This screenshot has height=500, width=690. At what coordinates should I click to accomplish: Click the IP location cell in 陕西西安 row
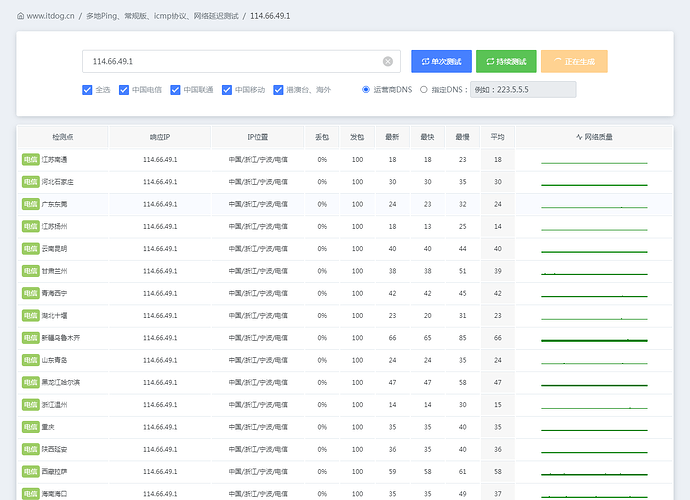[x=258, y=449]
